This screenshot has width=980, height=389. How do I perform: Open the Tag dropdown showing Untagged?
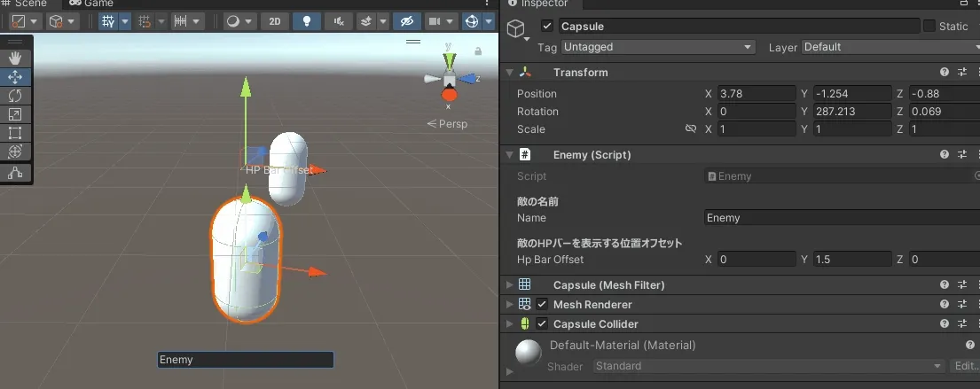[657, 47]
